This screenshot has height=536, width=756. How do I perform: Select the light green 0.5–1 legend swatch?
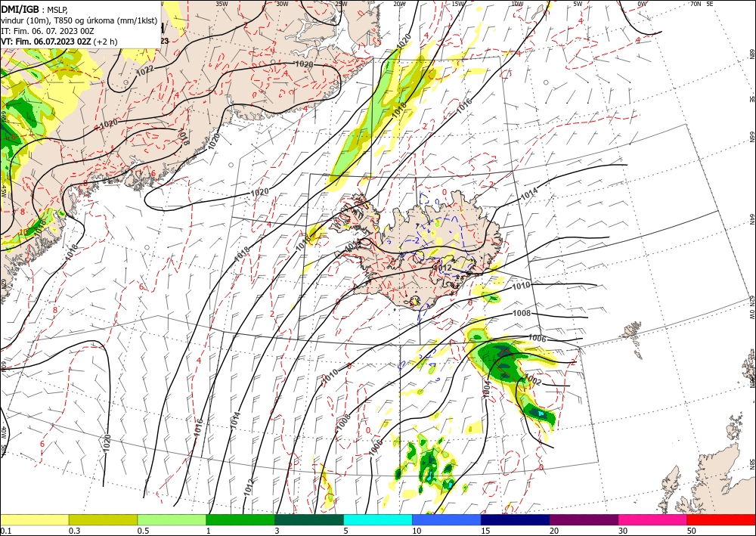coord(172,519)
